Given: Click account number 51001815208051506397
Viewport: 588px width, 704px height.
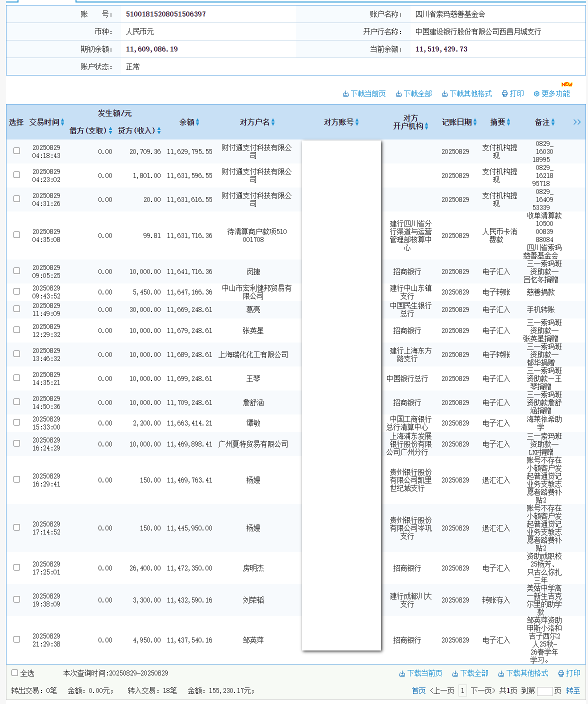Looking at the screenshot, I should [x=166, y=14].
